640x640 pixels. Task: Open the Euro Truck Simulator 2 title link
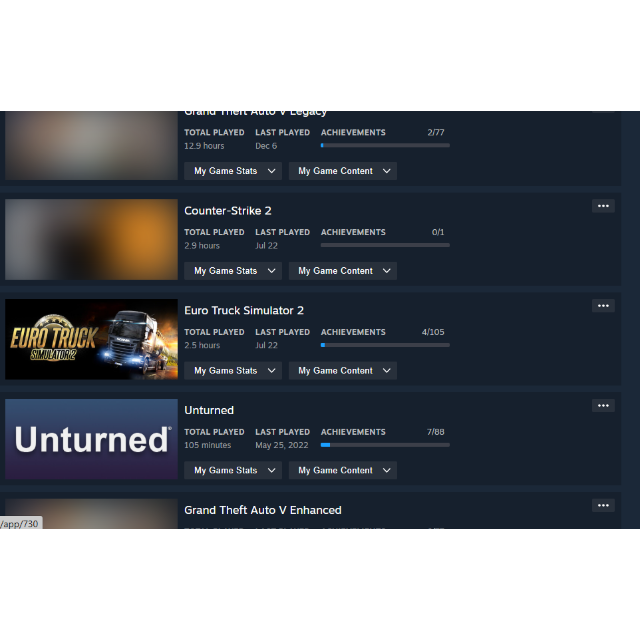coord(244,311)
